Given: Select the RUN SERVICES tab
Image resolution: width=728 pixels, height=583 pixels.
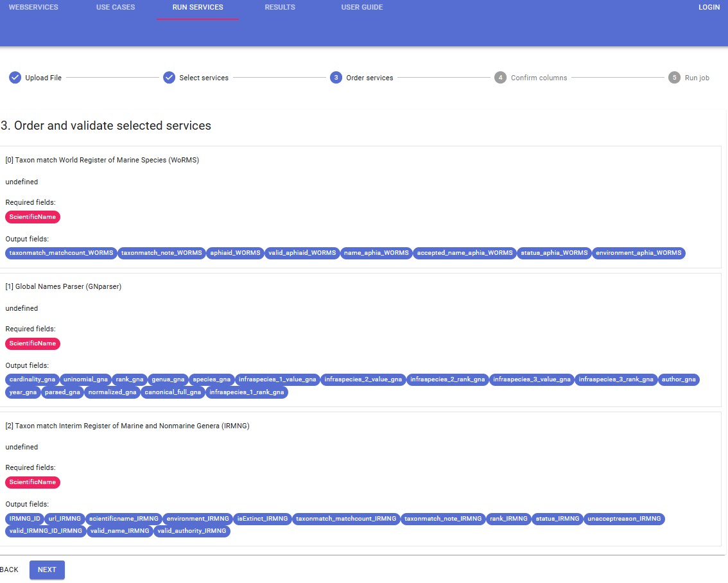Looking at the screenshot, I should [197, 7].
